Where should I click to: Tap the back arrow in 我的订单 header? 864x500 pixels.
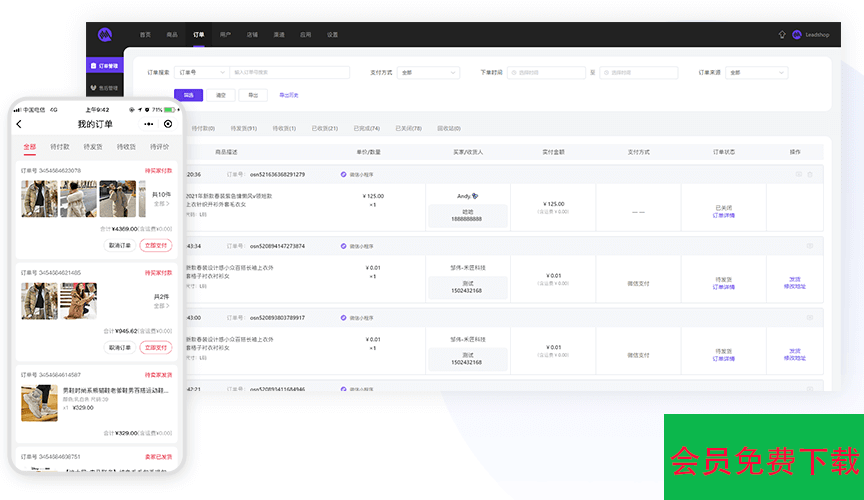(19, 124)
